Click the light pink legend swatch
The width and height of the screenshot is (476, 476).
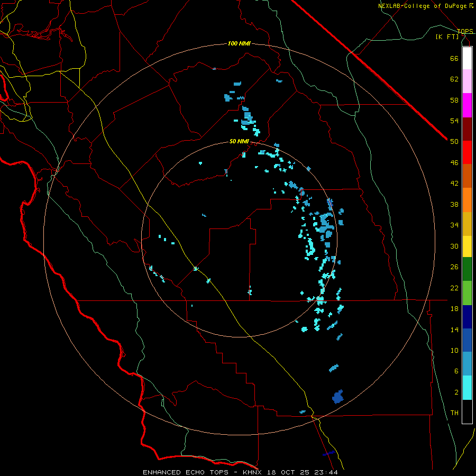tap(467, 81)
